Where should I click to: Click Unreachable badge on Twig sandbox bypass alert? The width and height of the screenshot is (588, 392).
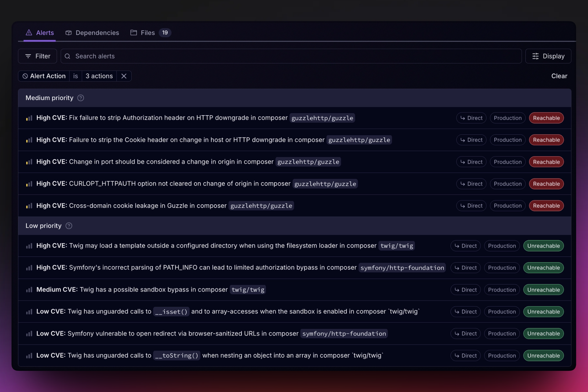pyautogui.click(x=544, y=290)
